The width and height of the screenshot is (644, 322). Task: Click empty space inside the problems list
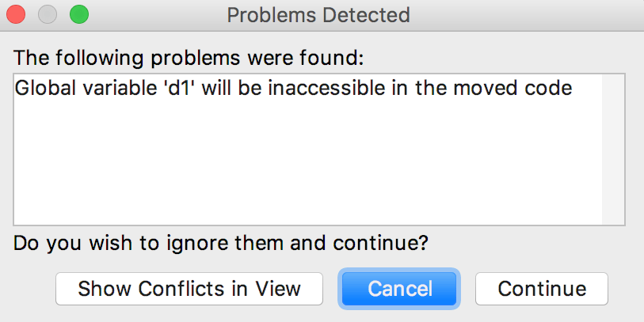coord(307,166)
